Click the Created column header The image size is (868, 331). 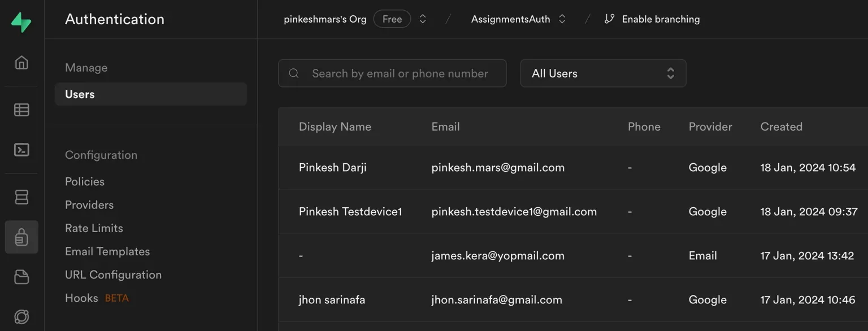pos(782,127)
